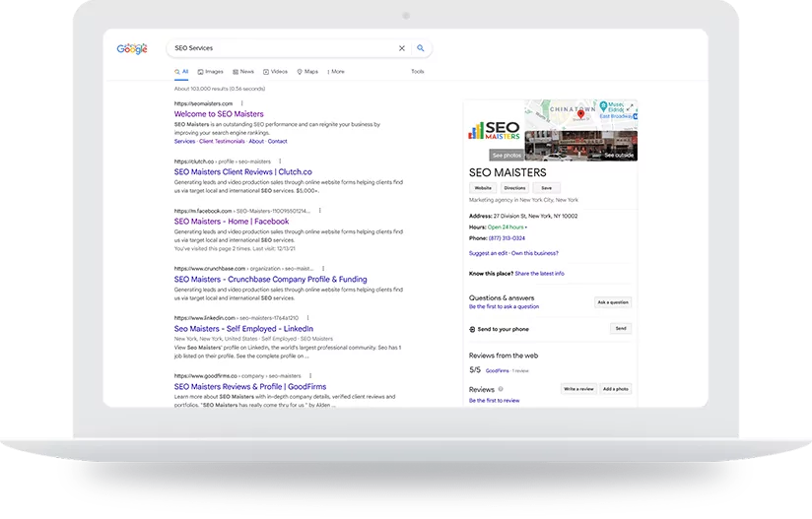
Task: Click the SEO Maisters logo image
Action: point(494,130)
